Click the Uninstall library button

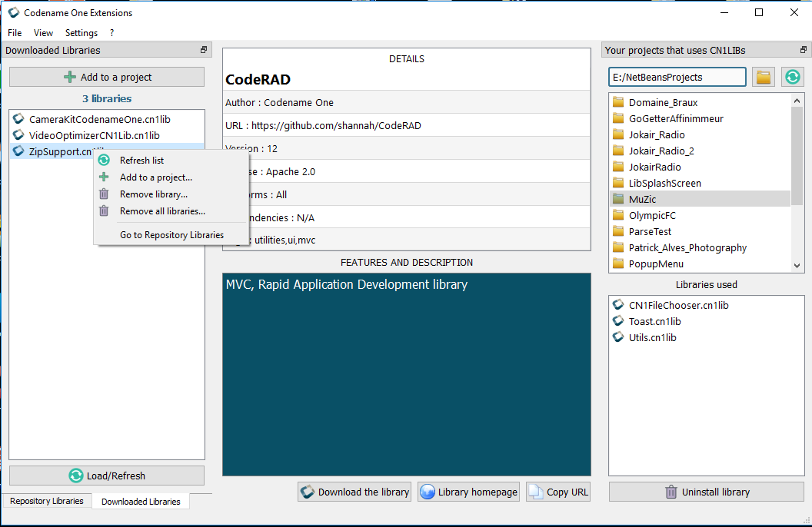click(707, 492)
